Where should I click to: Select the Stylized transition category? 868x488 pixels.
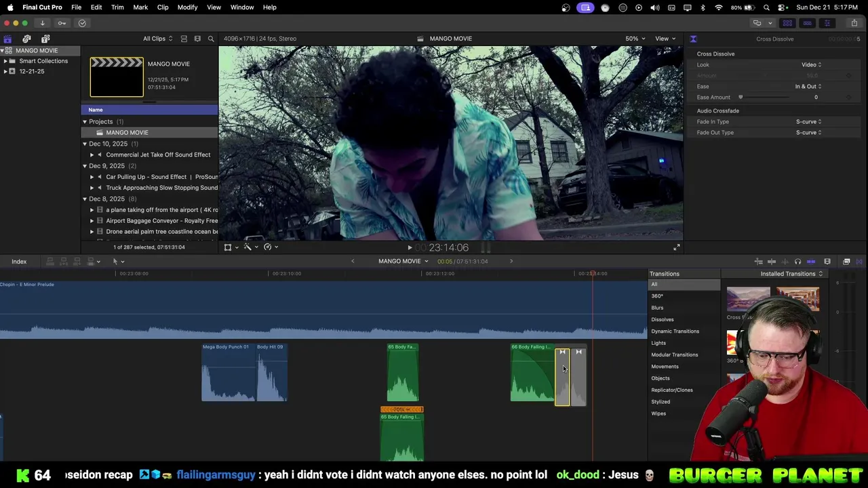(x=660, y=402)
